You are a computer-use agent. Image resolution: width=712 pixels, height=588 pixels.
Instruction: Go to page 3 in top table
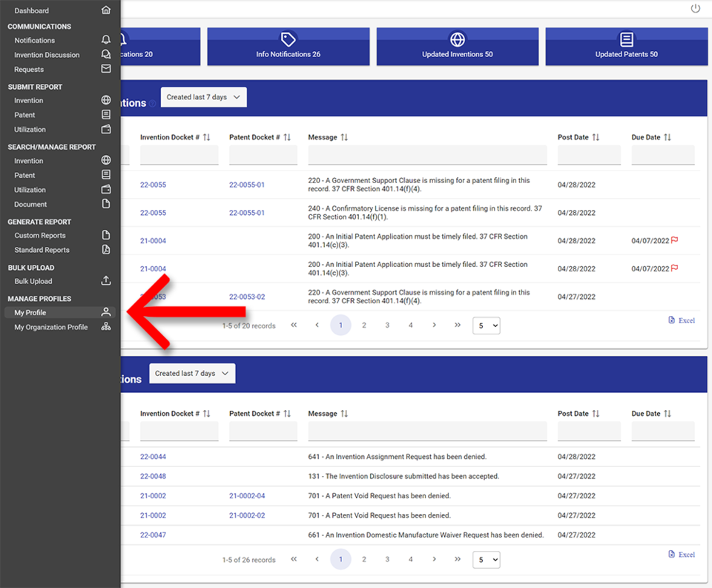pos(387,326)
